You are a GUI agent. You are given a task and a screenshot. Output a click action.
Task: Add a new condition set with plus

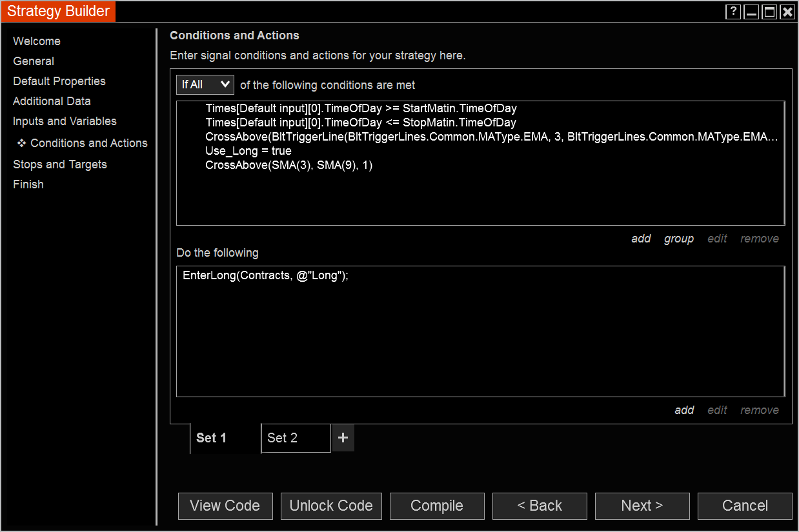343,438
